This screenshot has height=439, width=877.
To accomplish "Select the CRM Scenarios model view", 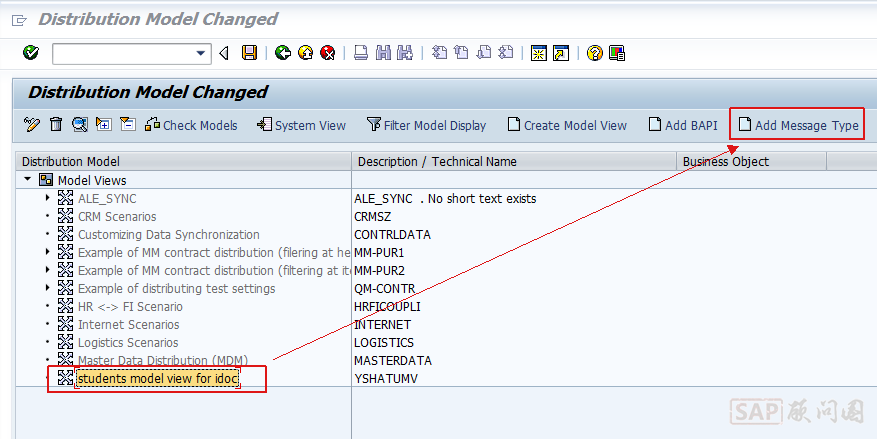I will click(x=117, y=216).
